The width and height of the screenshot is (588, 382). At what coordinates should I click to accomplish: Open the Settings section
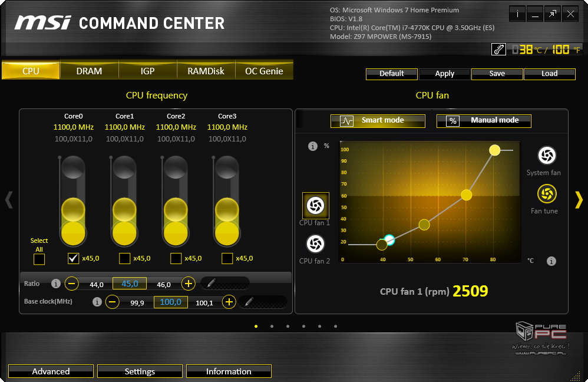coord(140,371)
